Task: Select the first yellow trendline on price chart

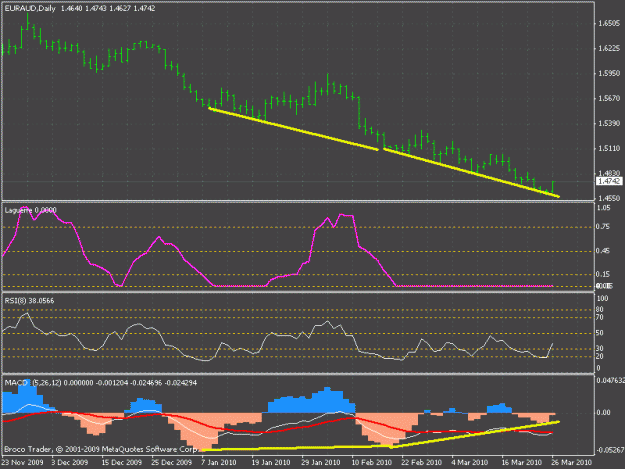Action: click(x=293, y=129)
